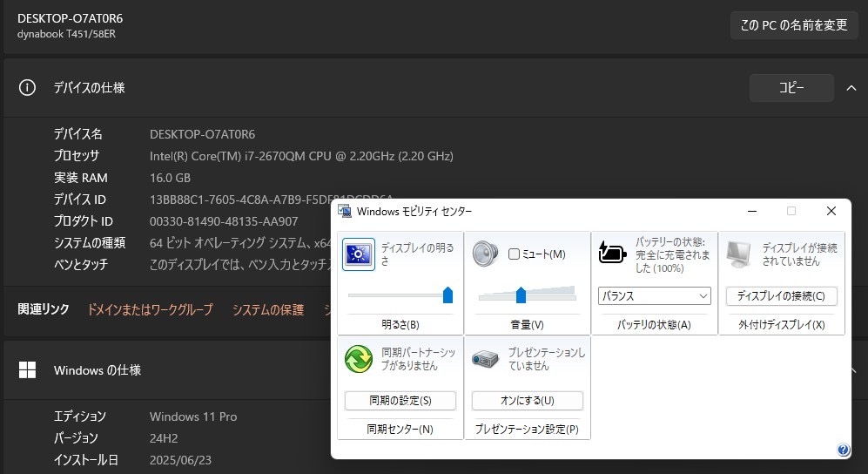This screenshot has width=868, height=474.
Task: Click the 関連リンク label
Action: pyautogui.click(x=44, y=309)
